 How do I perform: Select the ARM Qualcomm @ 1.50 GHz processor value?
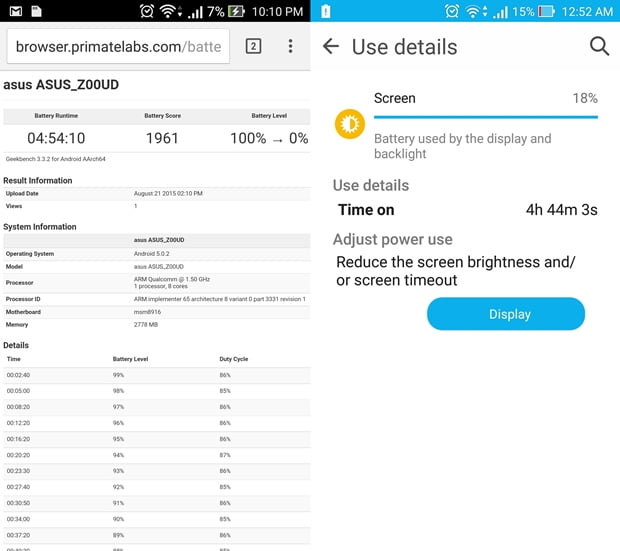(x=172, y=282)
